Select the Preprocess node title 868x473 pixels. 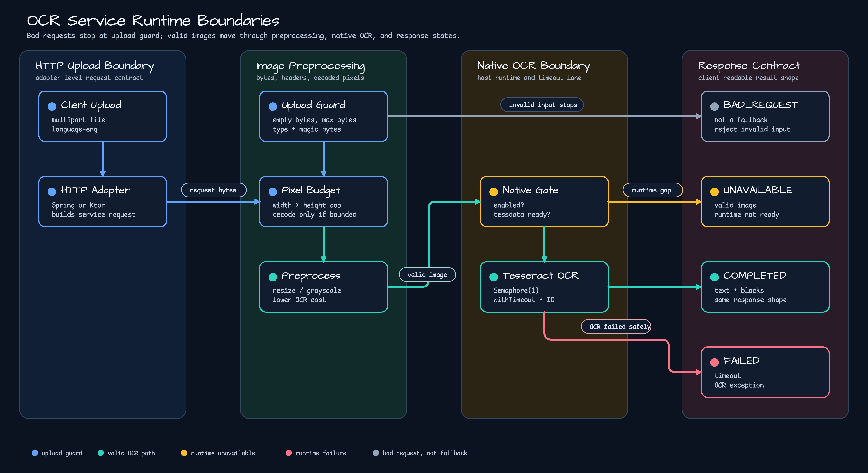click(311, 276)
